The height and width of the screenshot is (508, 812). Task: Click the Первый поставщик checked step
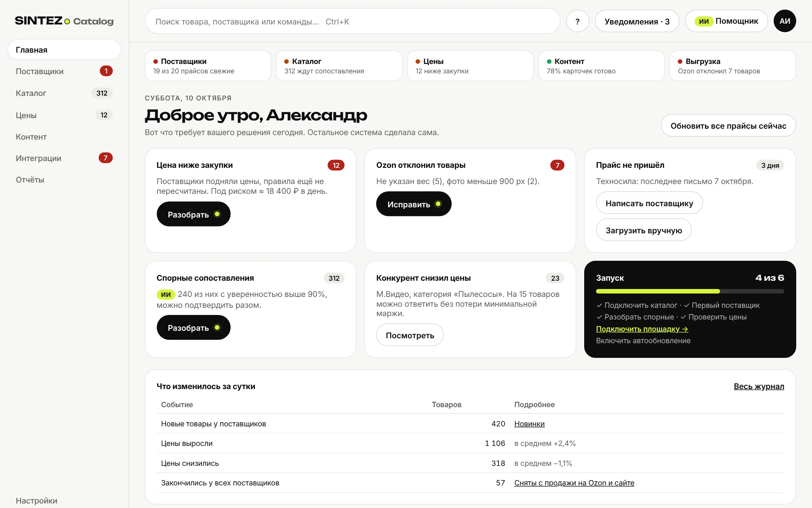pyautogui.click(x=721, y=305)
